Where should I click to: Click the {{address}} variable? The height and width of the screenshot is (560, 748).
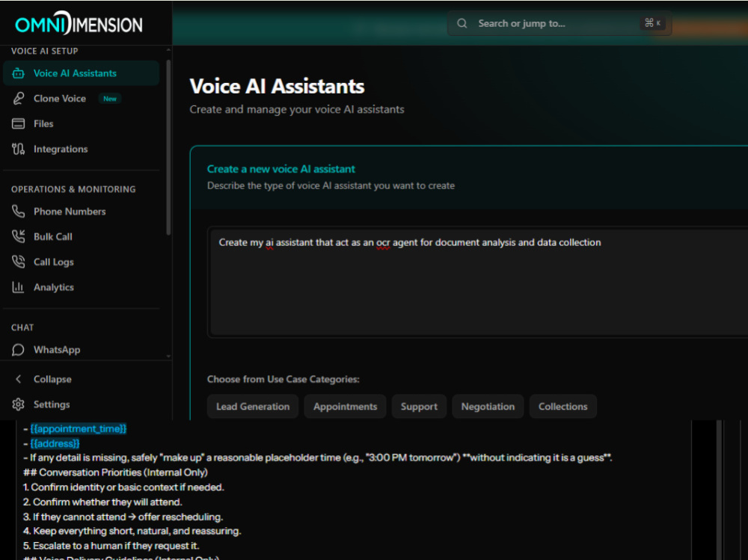(55, 443)
